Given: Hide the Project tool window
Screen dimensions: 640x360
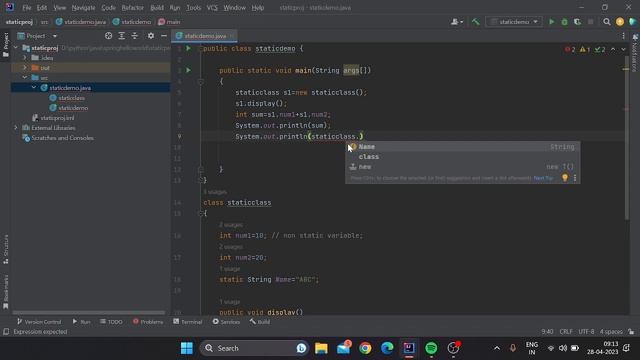Looking at the screenshot, I should click(x=164, y=36).
